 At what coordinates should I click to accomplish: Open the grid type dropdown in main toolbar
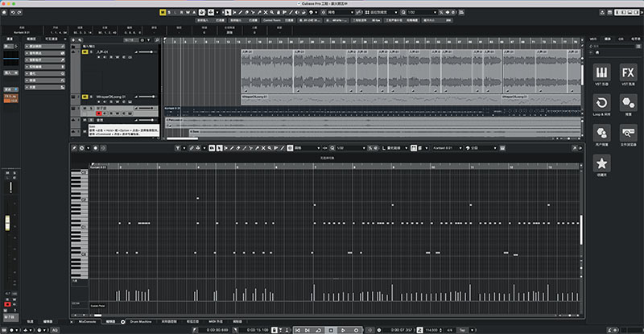pos(339,12)
